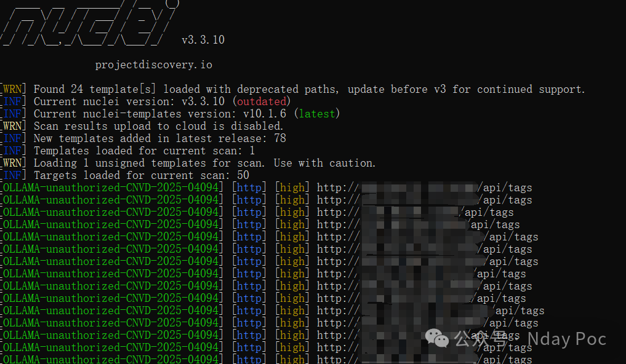Click the [high] severity tag in first result row
This screenshot has height=364, width=626.
tap(292, 188)
